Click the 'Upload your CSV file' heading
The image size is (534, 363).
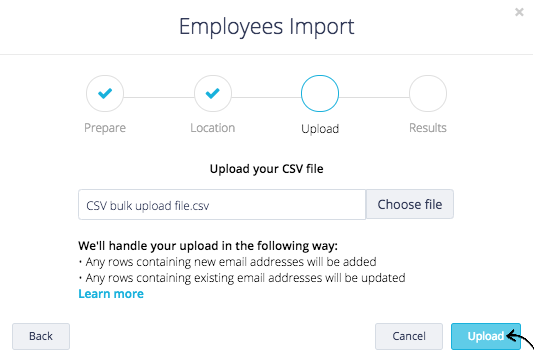[266, 169]
